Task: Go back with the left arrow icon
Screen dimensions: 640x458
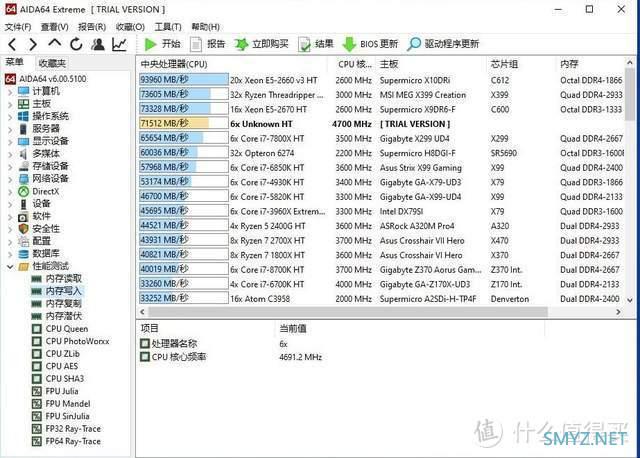Action: coord(12,44)
